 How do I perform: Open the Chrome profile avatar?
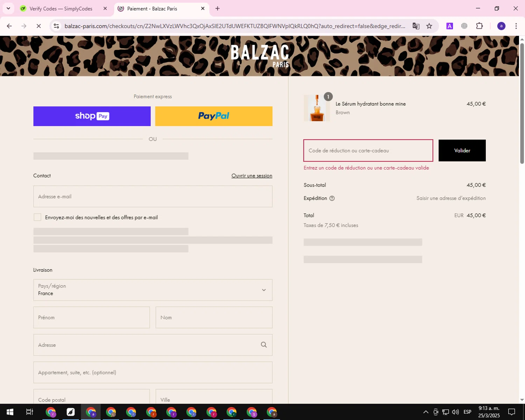coord(501,26)
